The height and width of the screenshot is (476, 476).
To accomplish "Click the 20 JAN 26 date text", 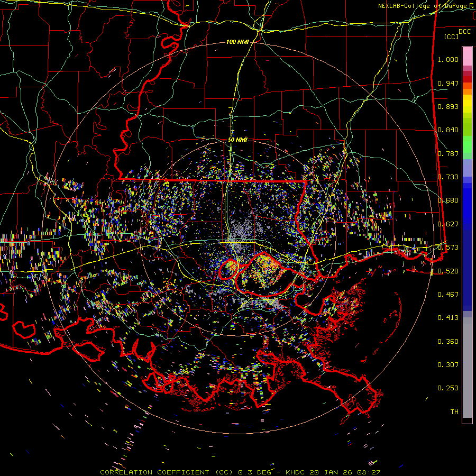I will point(331,472).
